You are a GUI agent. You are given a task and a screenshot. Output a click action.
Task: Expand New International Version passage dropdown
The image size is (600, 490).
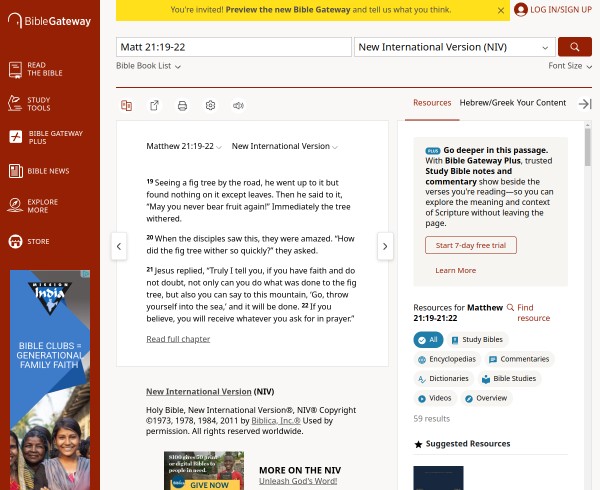tap(284, 146)
